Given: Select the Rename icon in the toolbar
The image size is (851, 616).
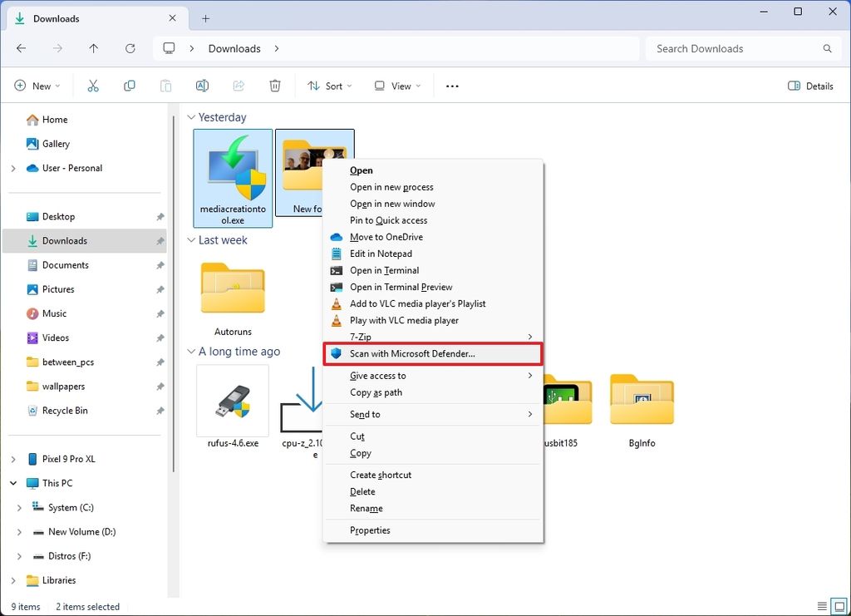Looking at the screenshot, I should 201,85.
